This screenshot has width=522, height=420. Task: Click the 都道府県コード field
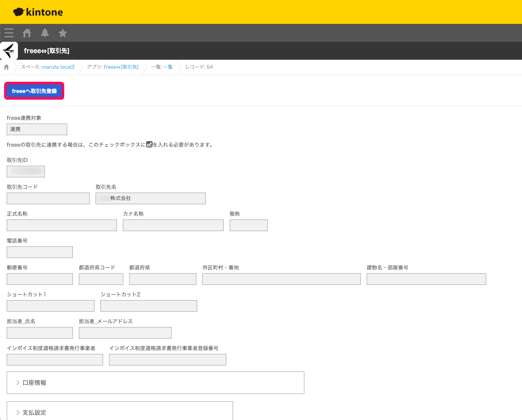(101, 279)
